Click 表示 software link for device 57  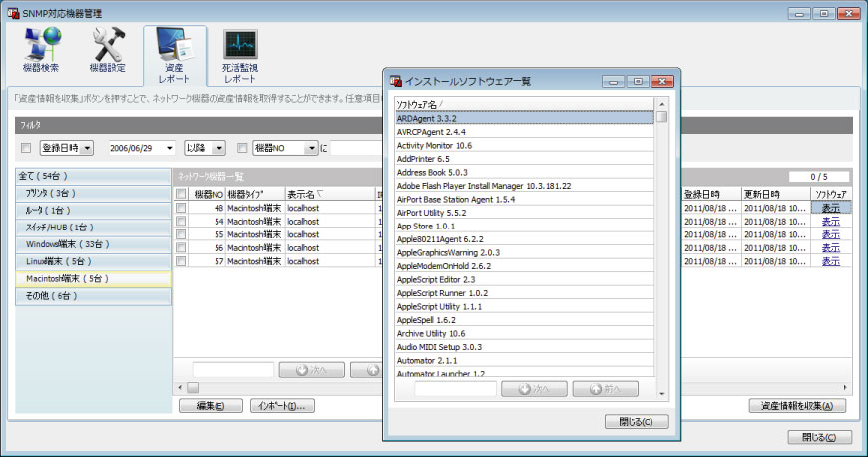pos(830,260)
